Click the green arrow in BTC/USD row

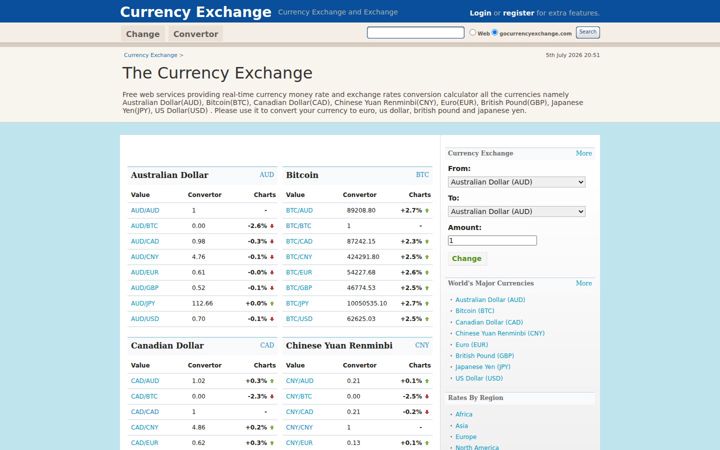pos(427,319)
